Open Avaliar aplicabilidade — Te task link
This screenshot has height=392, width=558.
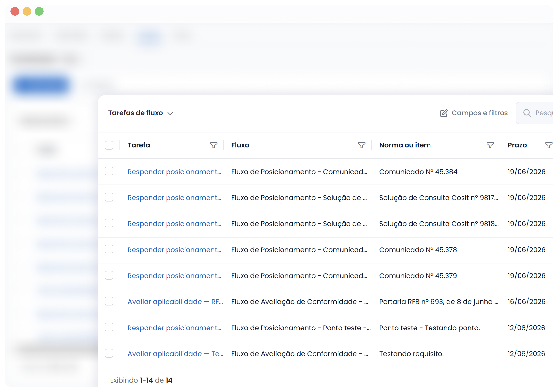[x=175, y=354]
